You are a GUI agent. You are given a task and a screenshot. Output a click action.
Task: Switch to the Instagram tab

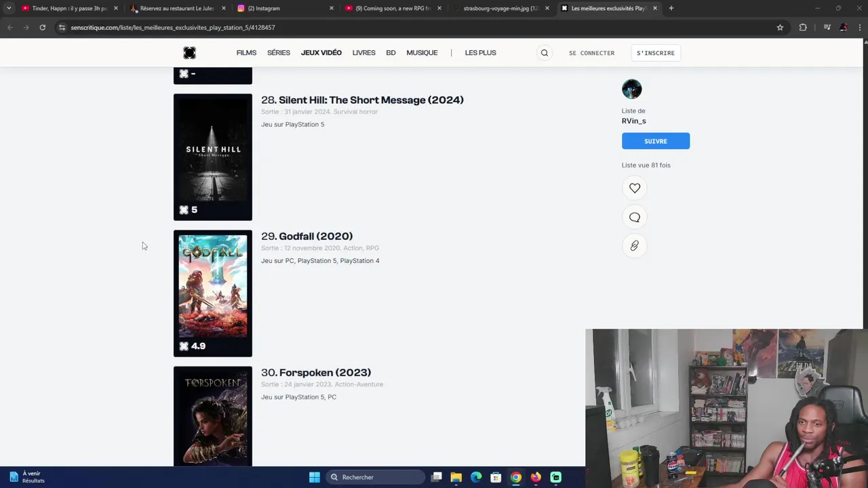[285, 8]
